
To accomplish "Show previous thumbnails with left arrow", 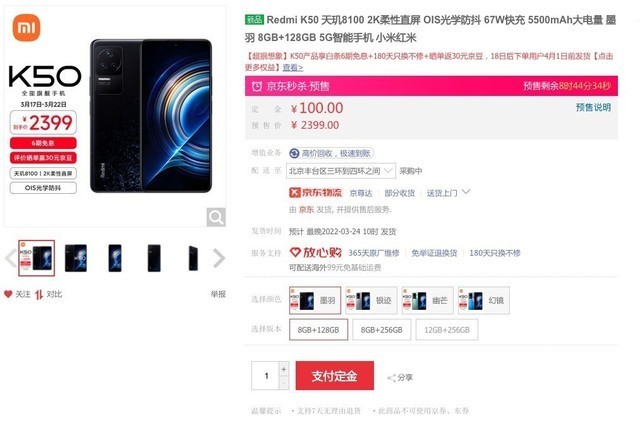I will [11, 258].
